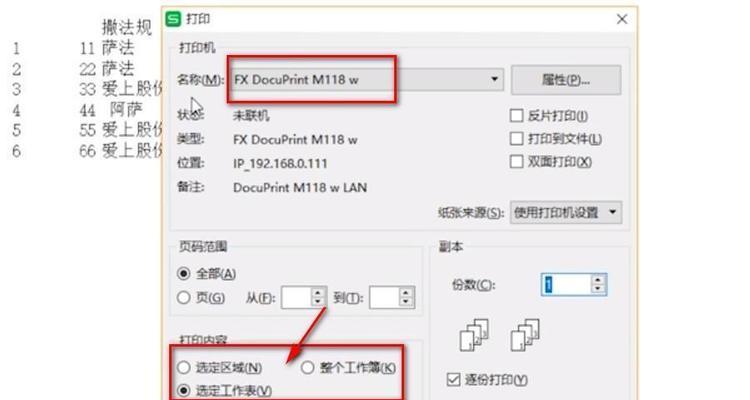This screenshot has width=750, height=400.
Task: Open the 纸张来源 paper source dropdown
Action: tap(566, 212)
